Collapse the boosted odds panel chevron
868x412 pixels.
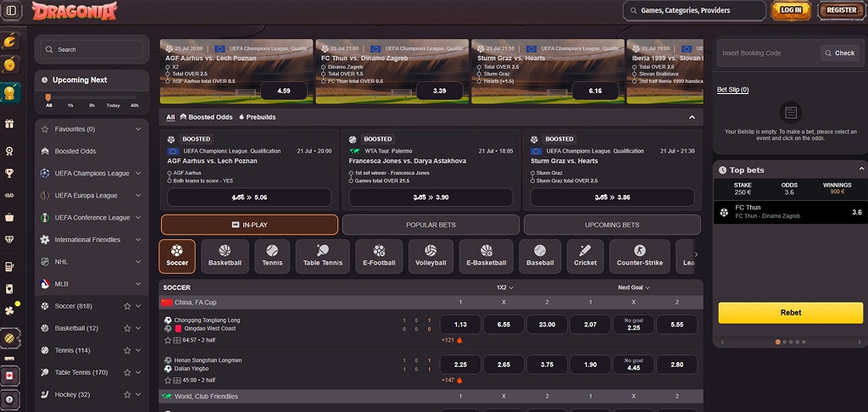click(x=692, y=117)
